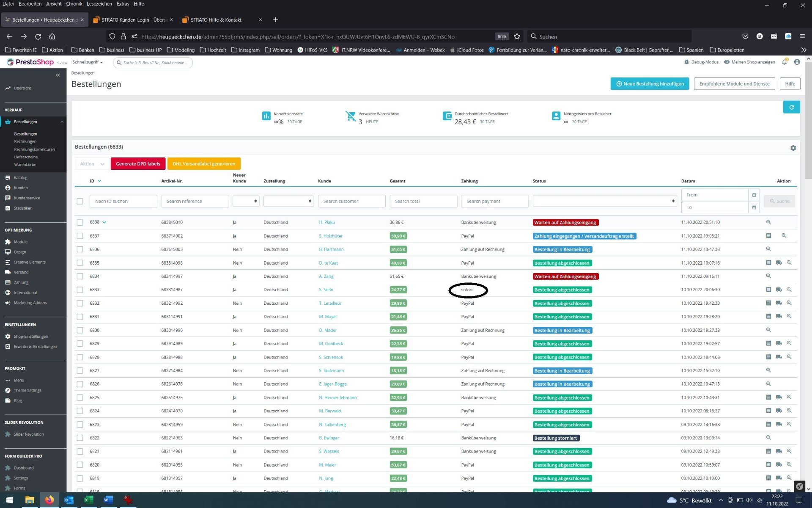Screen dimensions: 812x508
Task: Launch Excel from the Windows taskbar
Action: [88, 500]
